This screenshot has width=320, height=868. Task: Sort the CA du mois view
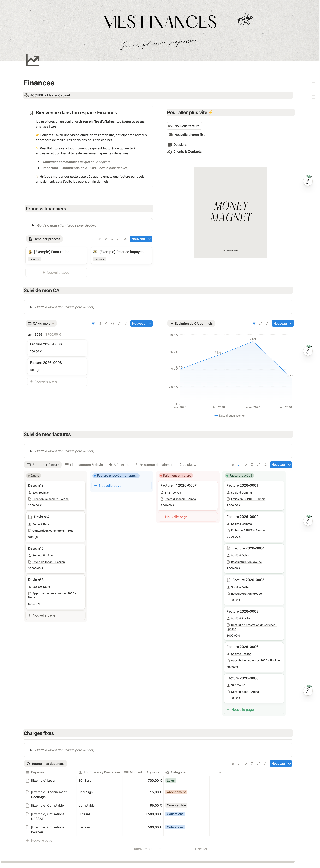[x=100, y=323]
